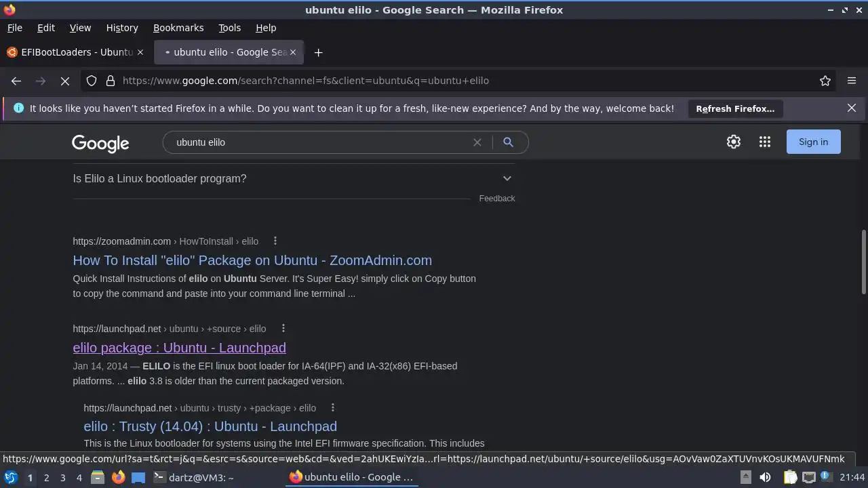This screenshot has width=868, height=488.
Task: Show the desktop using the blue taskbar icon
Action: (138, 477)
